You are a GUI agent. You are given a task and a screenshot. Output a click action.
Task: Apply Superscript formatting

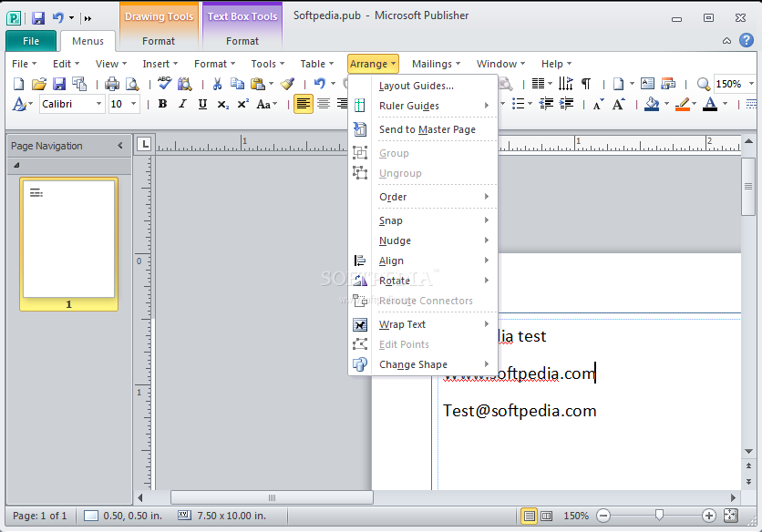(243, 104)
